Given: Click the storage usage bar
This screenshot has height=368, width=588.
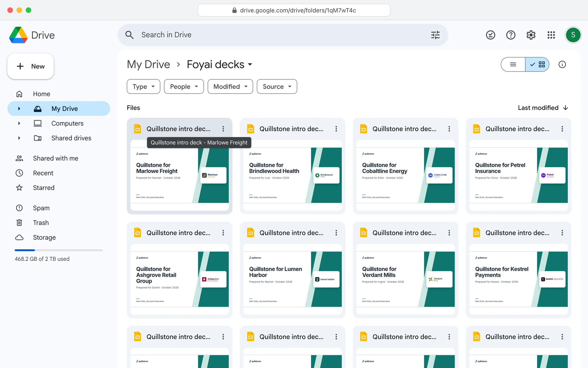Looking at the screenshot, I should click(59, 250).
